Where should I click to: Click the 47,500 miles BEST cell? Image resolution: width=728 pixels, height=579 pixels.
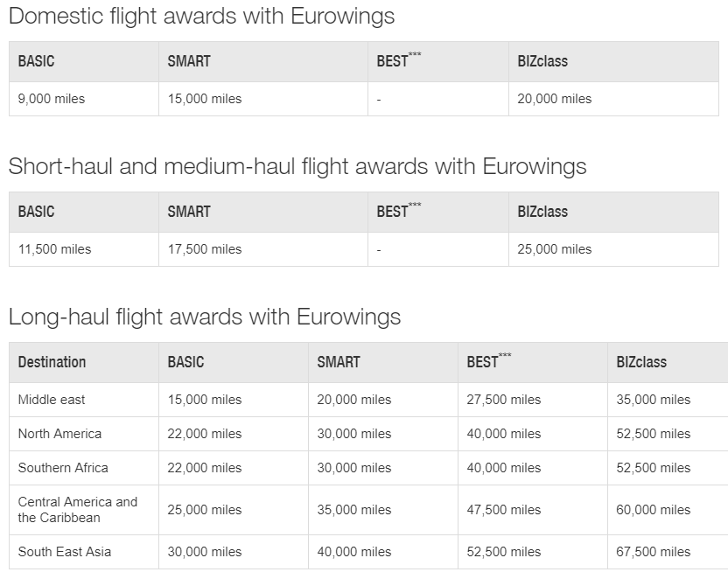(503, 510)
